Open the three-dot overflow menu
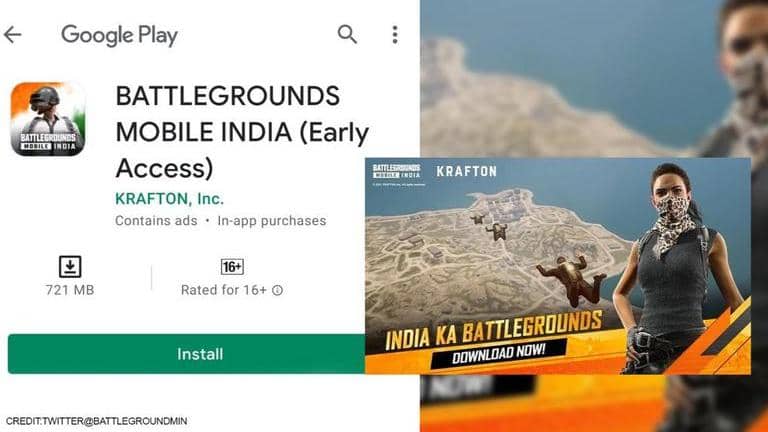The image size is (768, 432). (395, 35)
